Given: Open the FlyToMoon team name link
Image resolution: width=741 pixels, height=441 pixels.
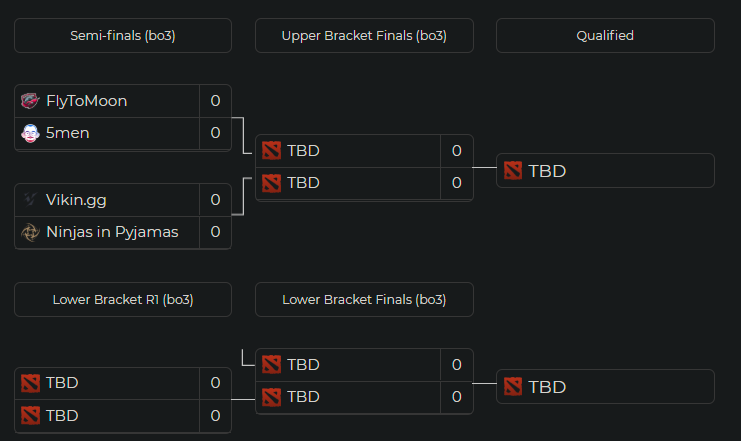Looking at the screenshot, I should tap(87, 101).
